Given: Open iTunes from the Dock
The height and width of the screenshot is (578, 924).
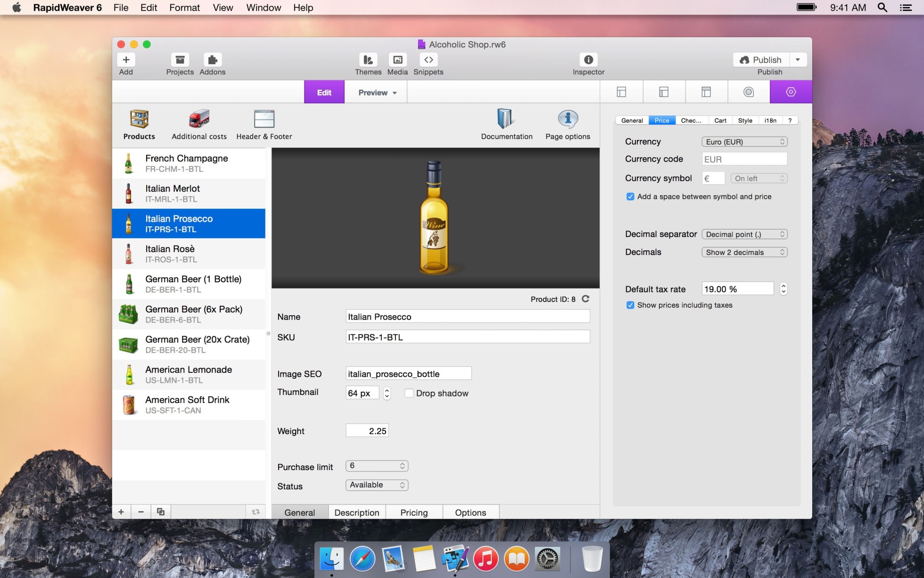Looking at the screenshot, I should tap(486, 559).
